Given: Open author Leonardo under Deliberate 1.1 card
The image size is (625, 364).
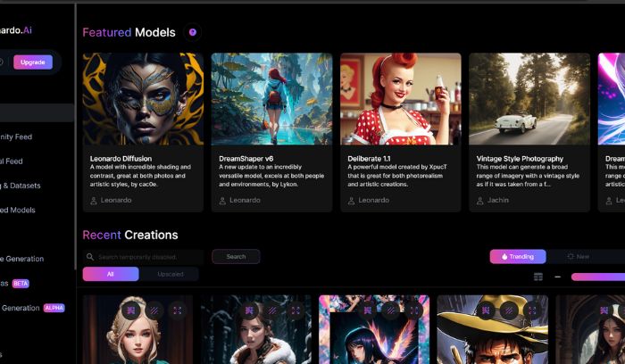Looking at the screenshot, I should tap(369, 201).
